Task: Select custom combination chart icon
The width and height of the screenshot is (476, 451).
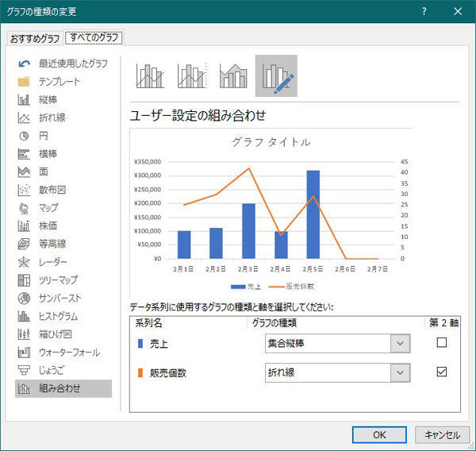Action: [276, 76]
